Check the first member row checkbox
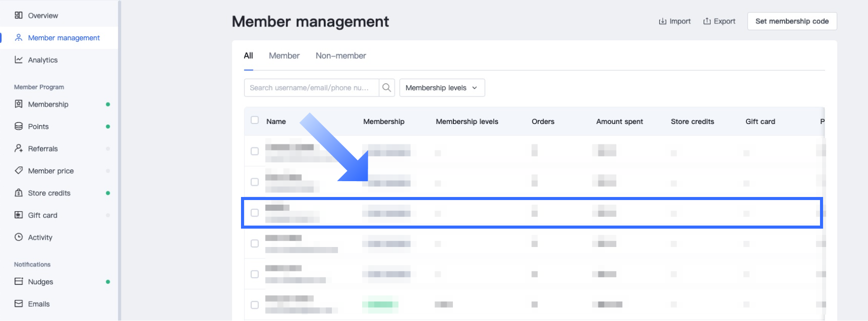The image size is (868, 321). [x=255, y=152]
